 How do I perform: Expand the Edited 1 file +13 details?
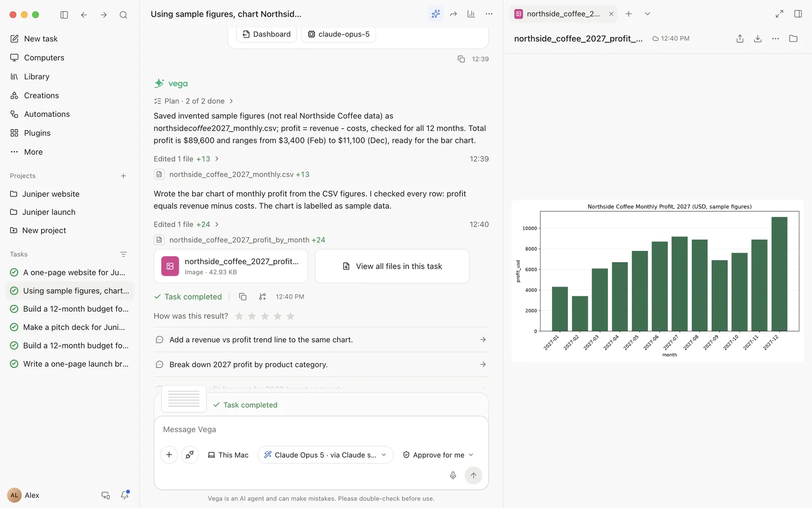[186, 159]
